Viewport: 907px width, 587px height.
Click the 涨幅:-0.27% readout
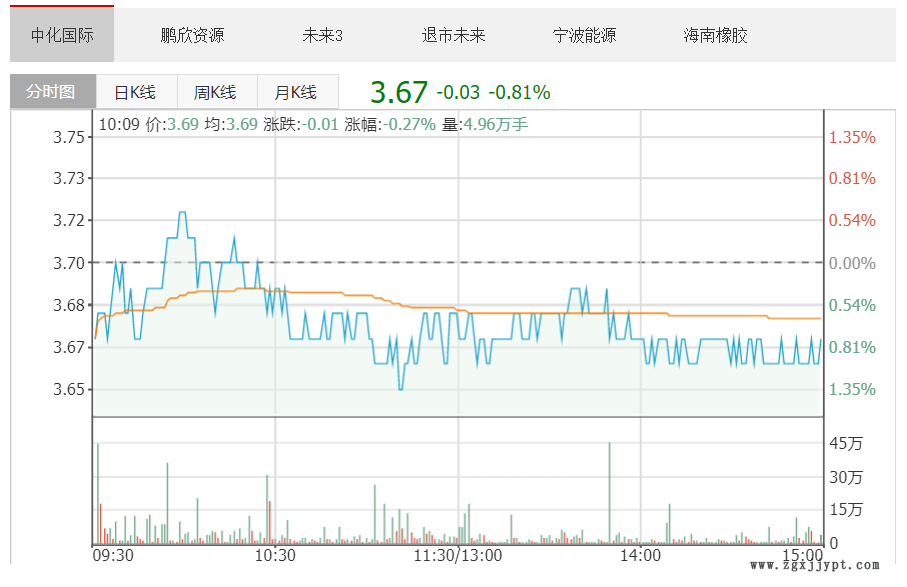tap(390, 124)
